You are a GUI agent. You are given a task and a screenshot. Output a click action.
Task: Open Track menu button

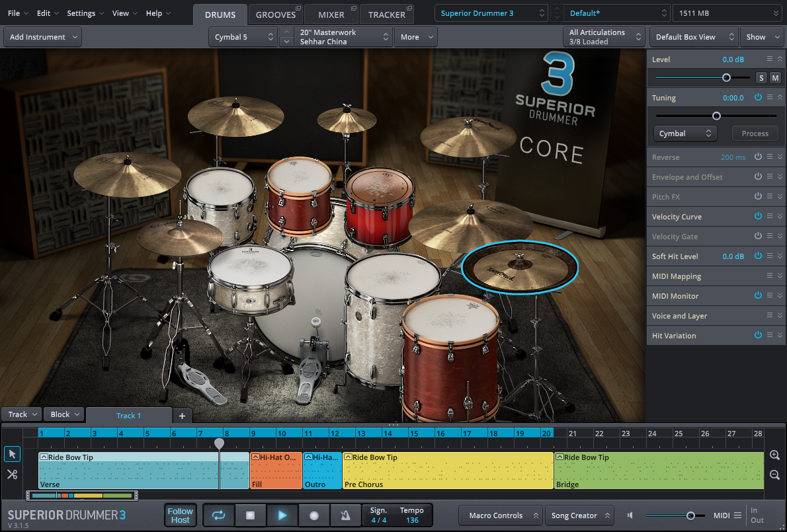(x=21, y=414)
